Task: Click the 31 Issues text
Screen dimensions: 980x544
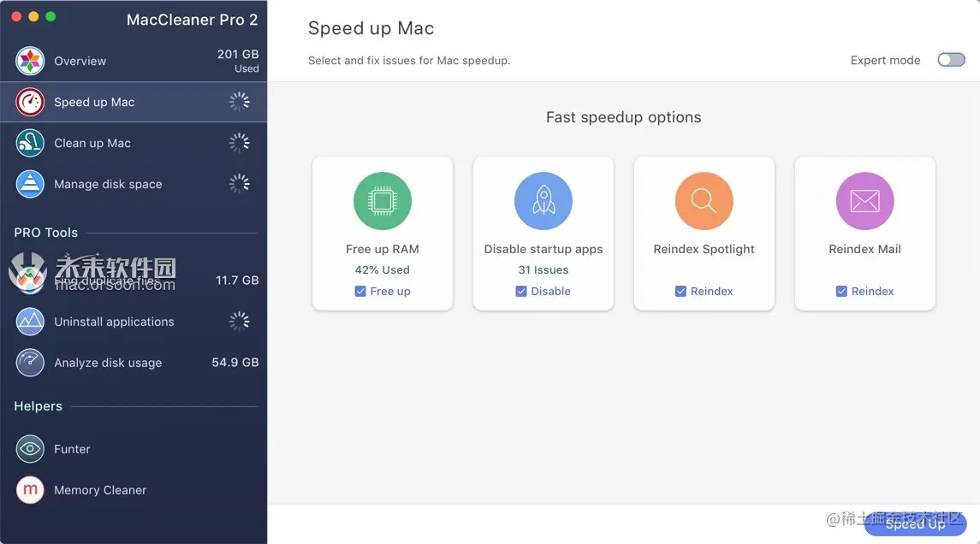Action: point(543,269)
